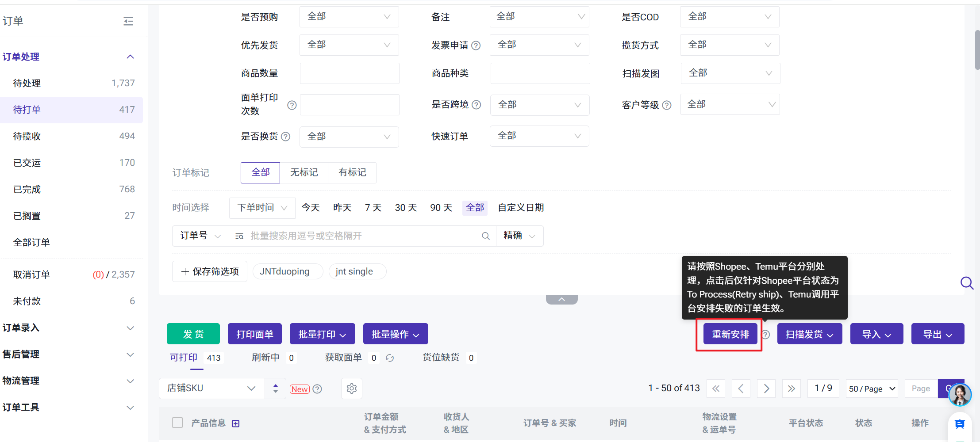Click the help icon next to 发票申请
The image size is (980, 442).
coord(476,46)
